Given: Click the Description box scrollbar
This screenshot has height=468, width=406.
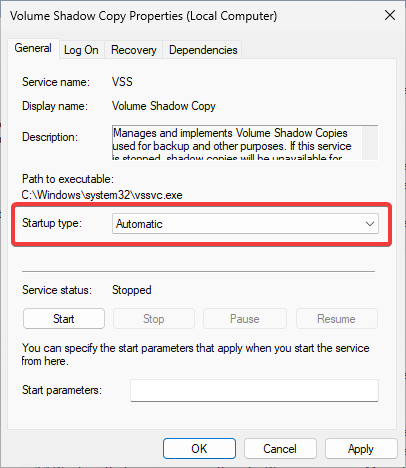Looking at the screenshot, I should (x=370, y=143).
